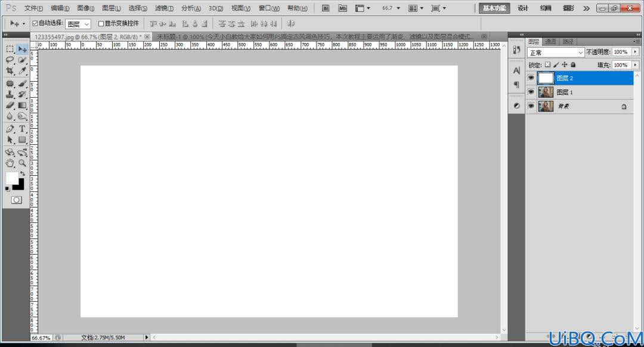
Task: Open the 滤镜(T) menu
Action: tap(165, 8)
